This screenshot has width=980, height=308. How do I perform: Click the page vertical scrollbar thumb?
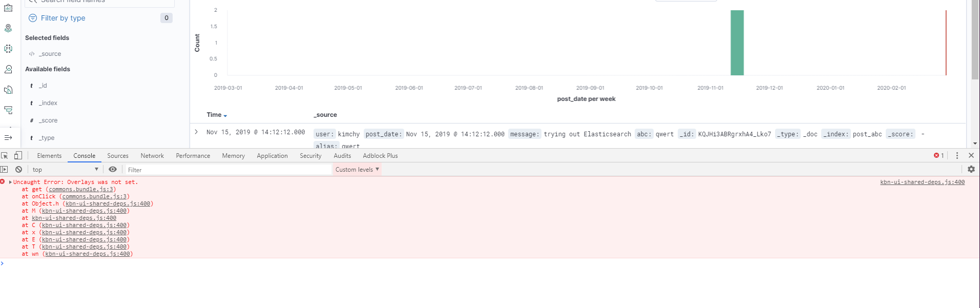(x=975, y=39)
